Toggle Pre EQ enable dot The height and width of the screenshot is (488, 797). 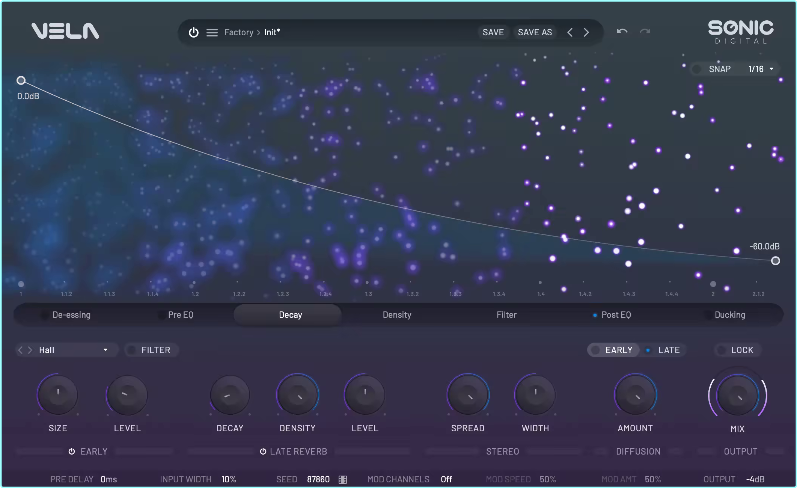pos(161,315)
